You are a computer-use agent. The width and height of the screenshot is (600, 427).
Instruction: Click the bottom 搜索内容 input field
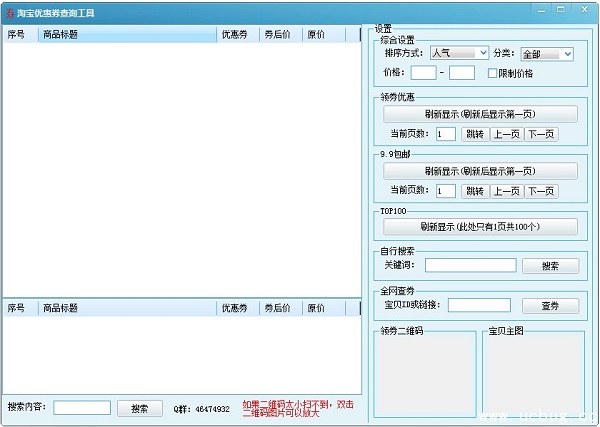[x=82, y=408]
